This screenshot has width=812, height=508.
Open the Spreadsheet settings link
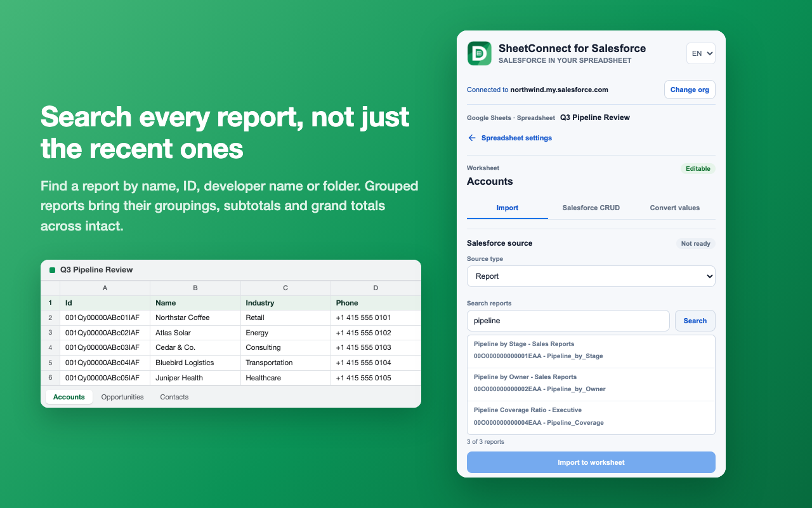click(516, 138)
